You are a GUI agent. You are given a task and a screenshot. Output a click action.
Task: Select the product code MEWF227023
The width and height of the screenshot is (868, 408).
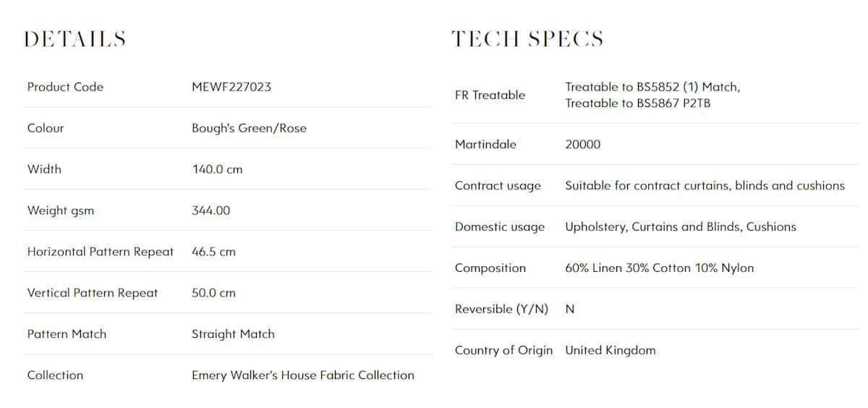(x=231, y=87)
